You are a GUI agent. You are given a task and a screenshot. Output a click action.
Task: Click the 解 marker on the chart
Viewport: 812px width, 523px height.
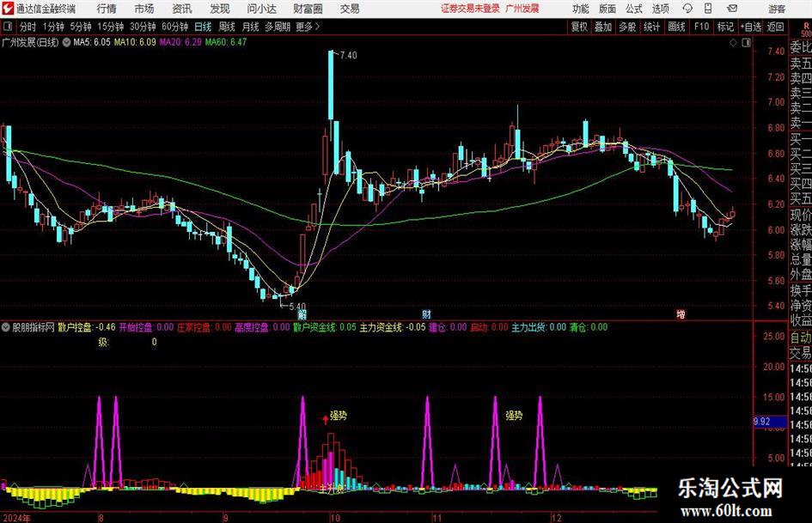[x=302, y=314]
